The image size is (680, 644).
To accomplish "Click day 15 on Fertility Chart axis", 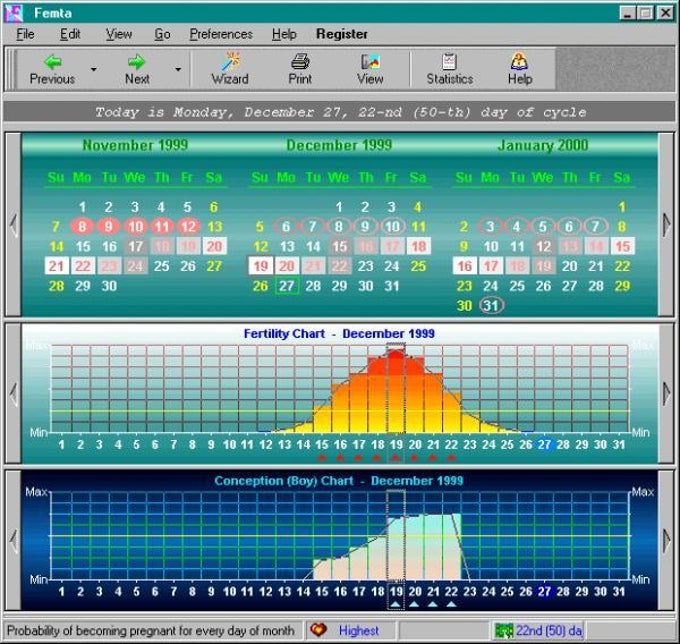I will click(x=321, y=445).
